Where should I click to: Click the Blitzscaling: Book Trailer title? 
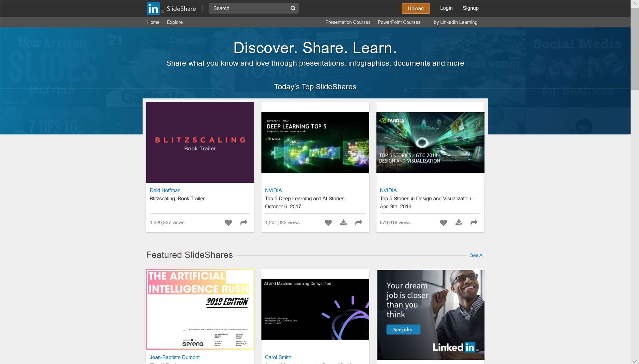pyautogui.click(x=177, y=199)
